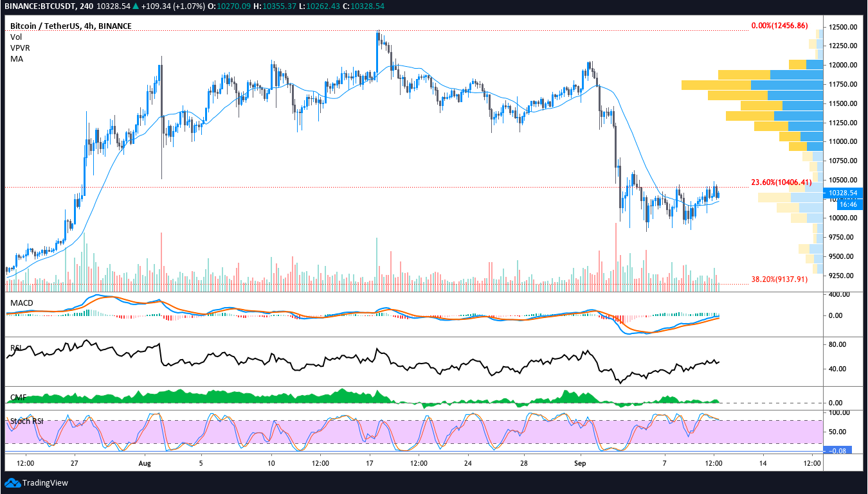Click the 12500.00 price axis label
Viewport: 868px width, 494px height.
coord(843,27)
